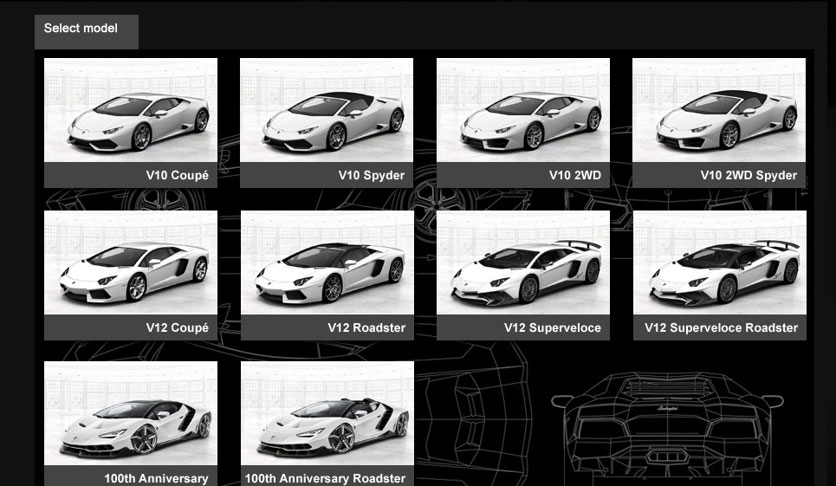Click the 100th Anniversary label
The width and height of the screenshot is (836, 486).
click(156, 478)
